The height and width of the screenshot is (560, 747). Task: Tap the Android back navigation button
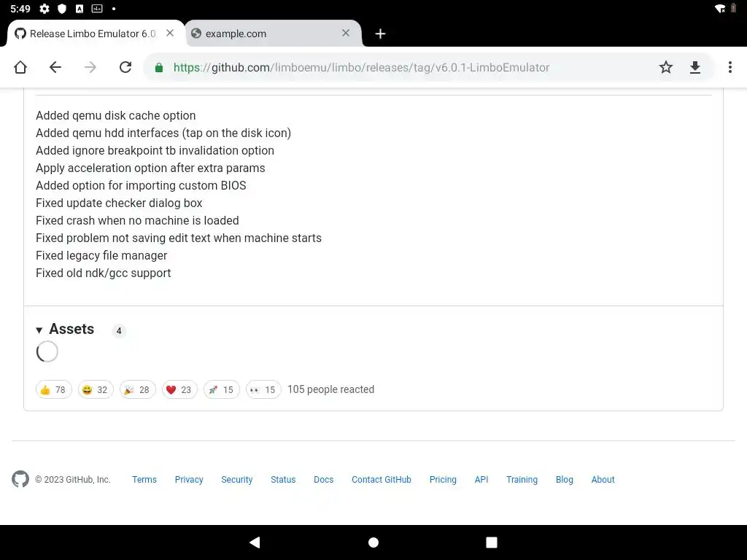pyautogui.click(x=255, y=542)
